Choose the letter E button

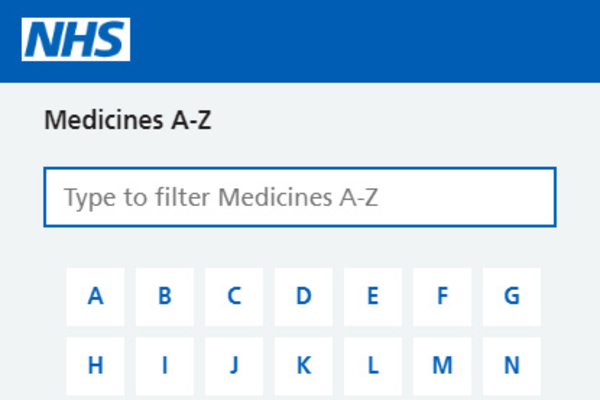372,296
